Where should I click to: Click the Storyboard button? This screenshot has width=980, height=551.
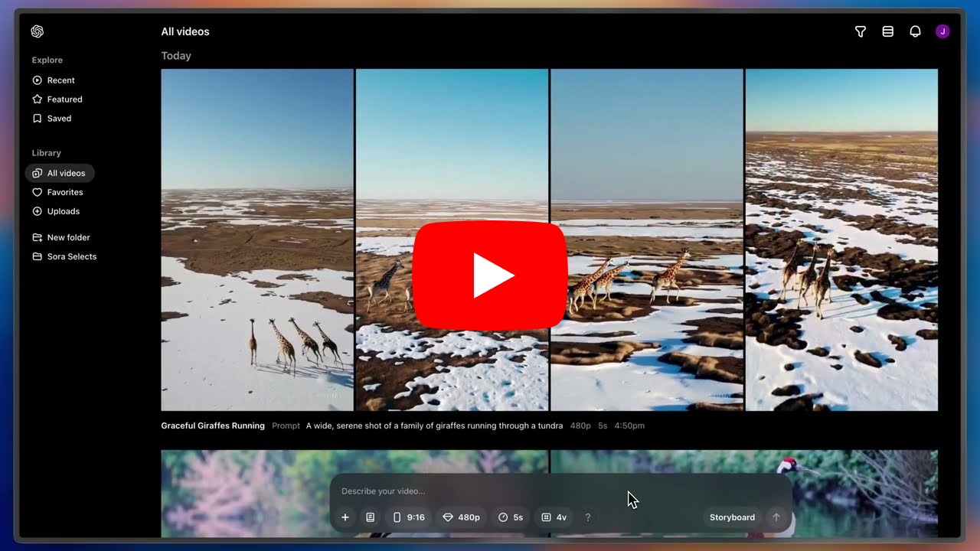pos(732,517)
